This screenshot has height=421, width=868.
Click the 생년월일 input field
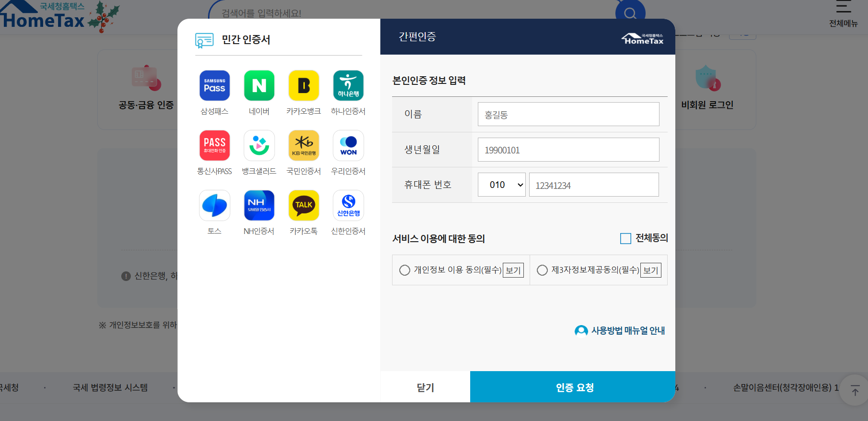pos(568,150)
